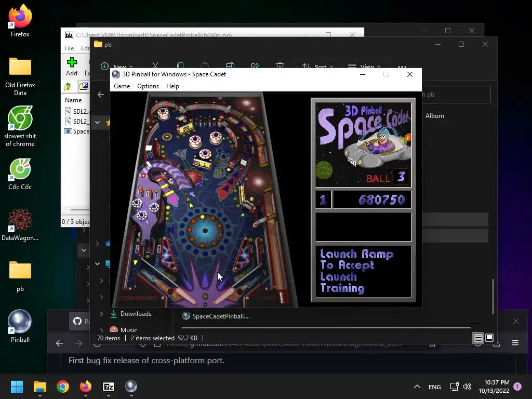Click the Explorer vertical scrollbar
The width and height of the screenshot is (532, 399).
pos(493,297)
